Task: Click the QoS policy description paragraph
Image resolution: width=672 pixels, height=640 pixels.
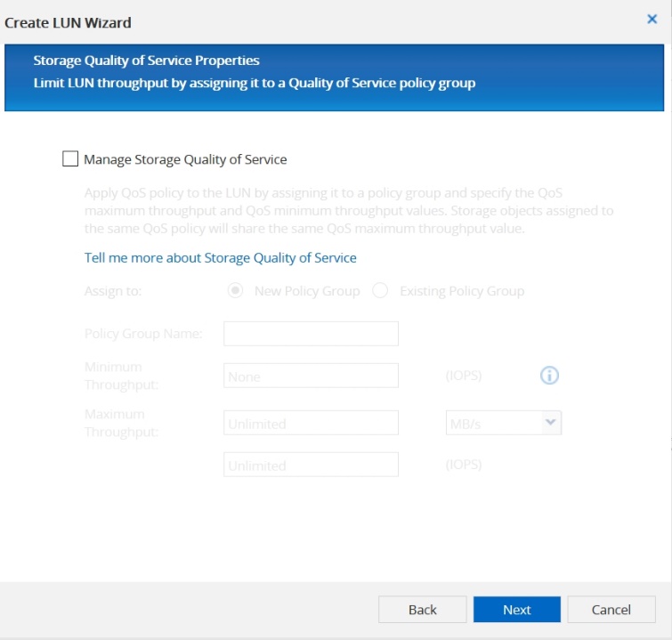Action: [348, 210]
